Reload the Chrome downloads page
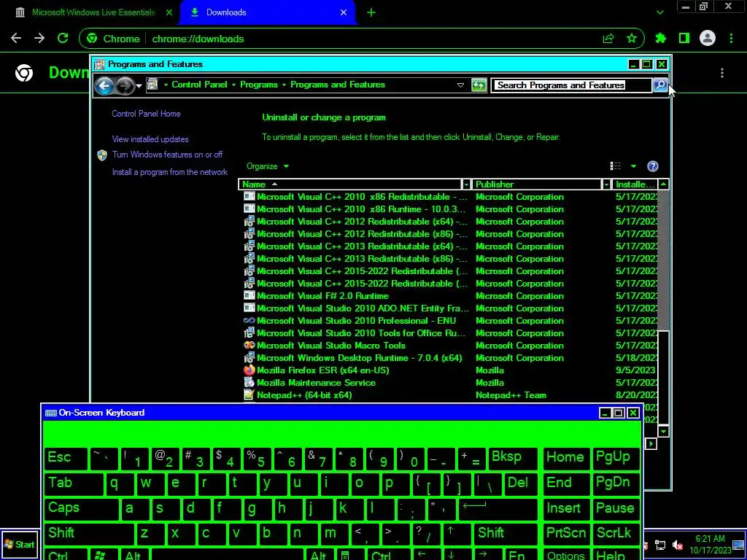Screen dimensions: 747x560 coord(63,39)
